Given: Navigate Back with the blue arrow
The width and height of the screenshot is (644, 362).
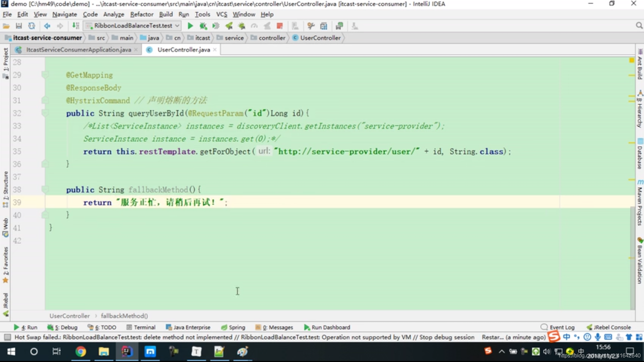Looking at the screenshot, I should click(x=47, y=26).
